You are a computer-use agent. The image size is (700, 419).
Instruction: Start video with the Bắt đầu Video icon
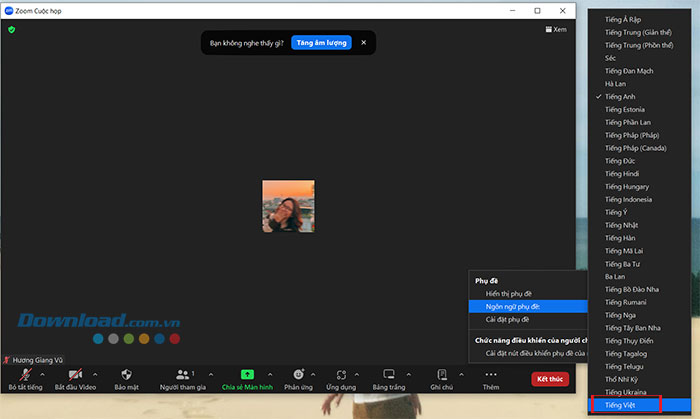[x=75, y=373]
